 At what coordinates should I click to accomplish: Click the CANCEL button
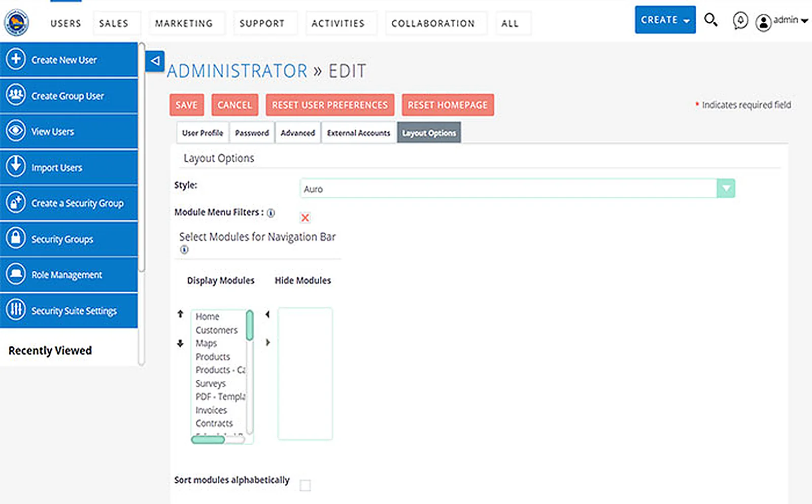234,105
